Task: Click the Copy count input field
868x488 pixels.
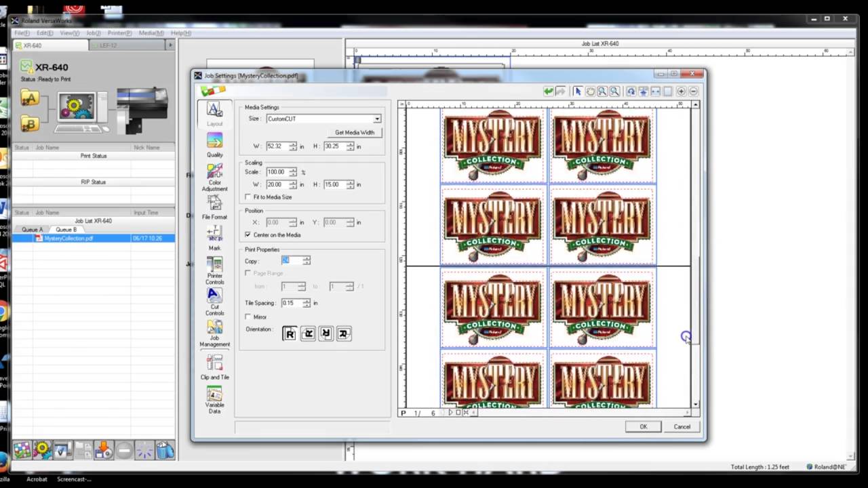Action: tap(292, 261)
